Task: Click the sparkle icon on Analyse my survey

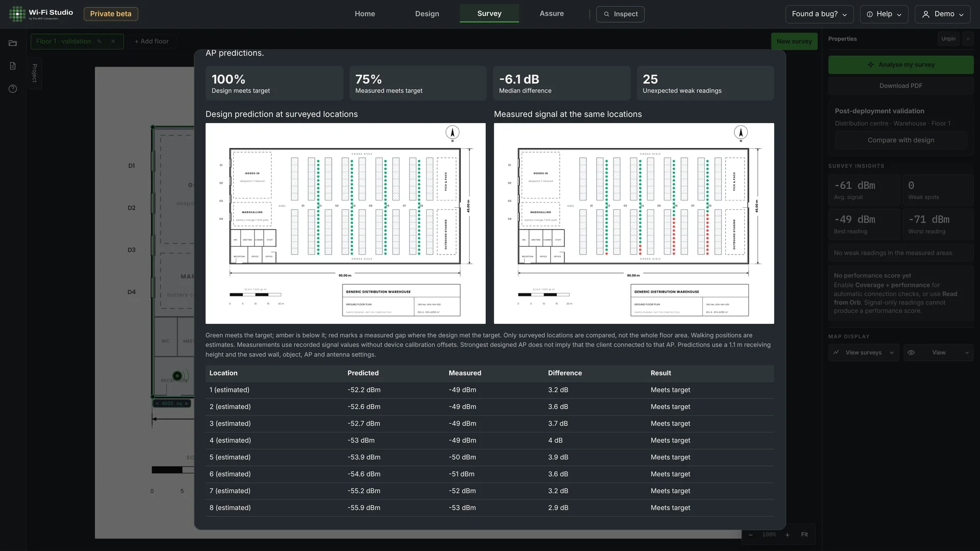Action: tap(871, 65)
